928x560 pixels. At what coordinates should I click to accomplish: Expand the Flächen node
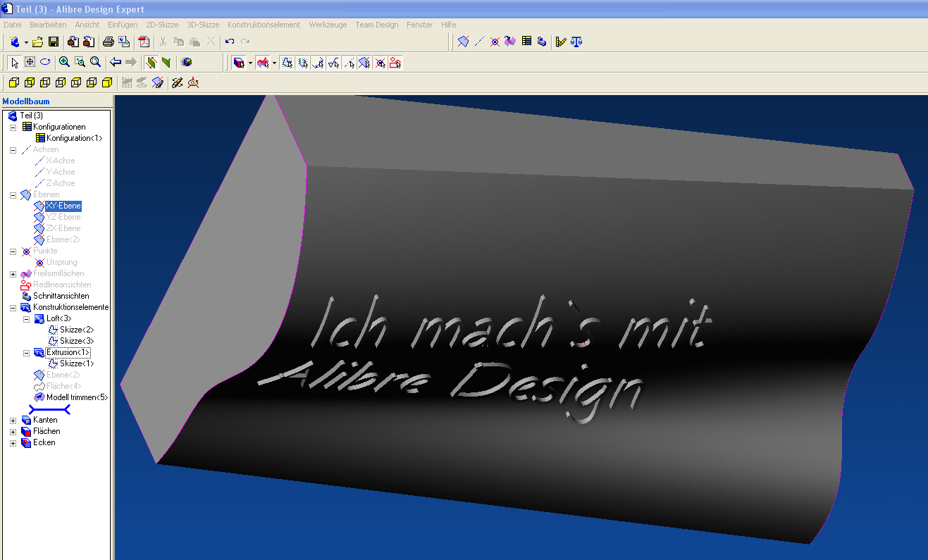click(13, 431)
